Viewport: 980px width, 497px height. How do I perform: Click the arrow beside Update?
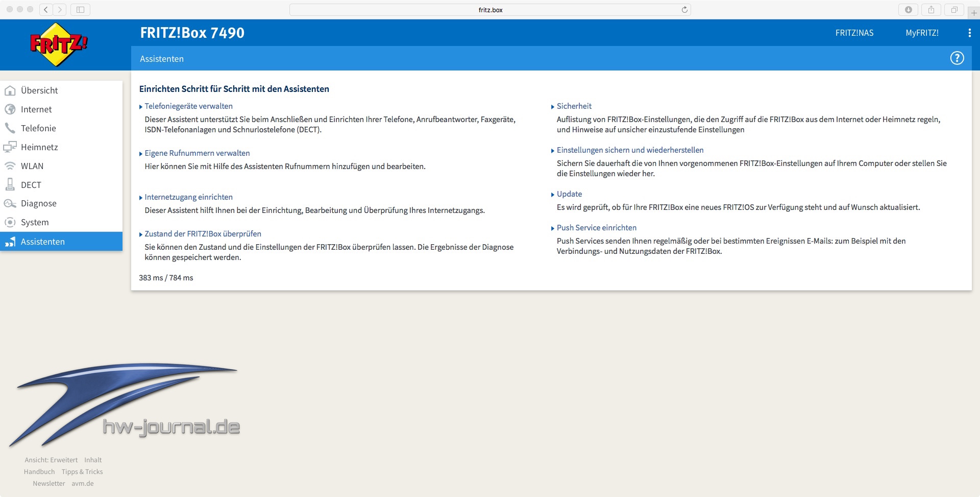click(553, 195)
